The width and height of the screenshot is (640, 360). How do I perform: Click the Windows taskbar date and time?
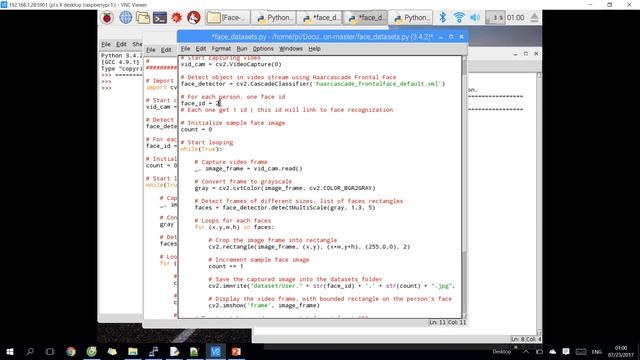pyautogui.click(x=621, y=351)
